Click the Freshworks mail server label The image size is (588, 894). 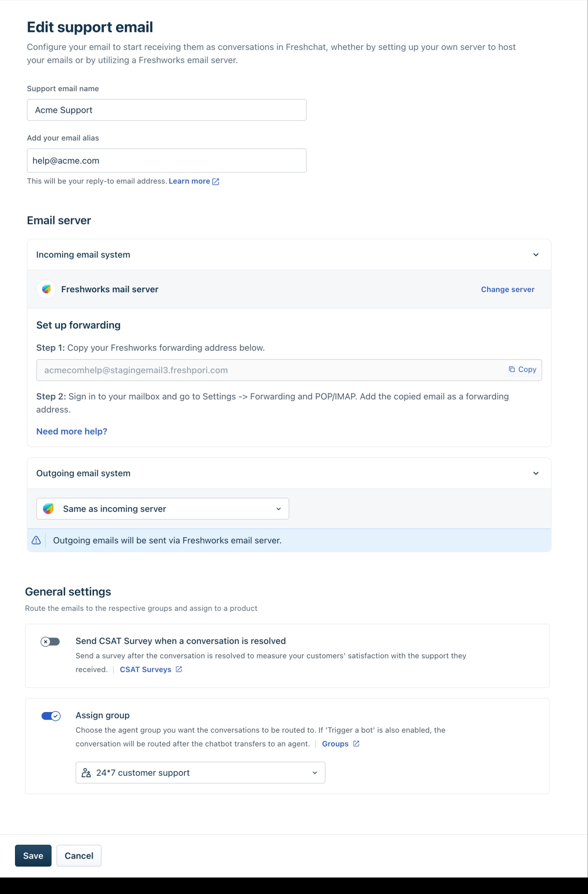(x=110, y=289)
